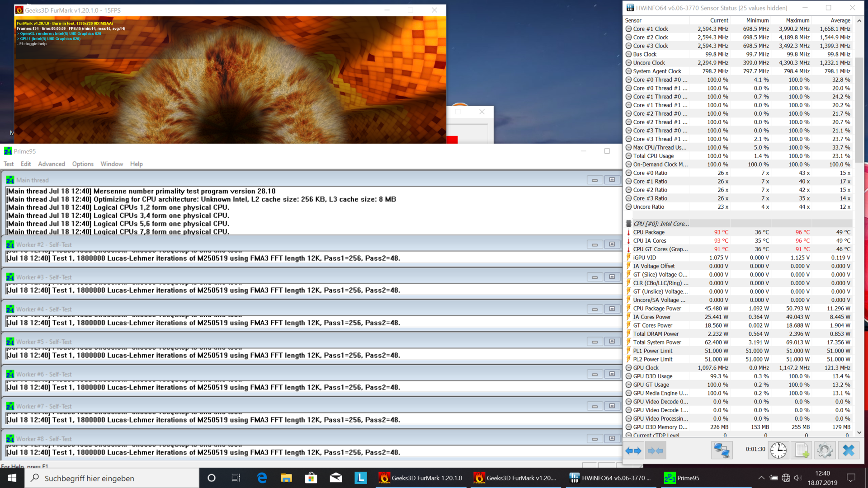Open the Prime95 Advanced menu
The image size is (868, 488).
(x=51, y=164)
